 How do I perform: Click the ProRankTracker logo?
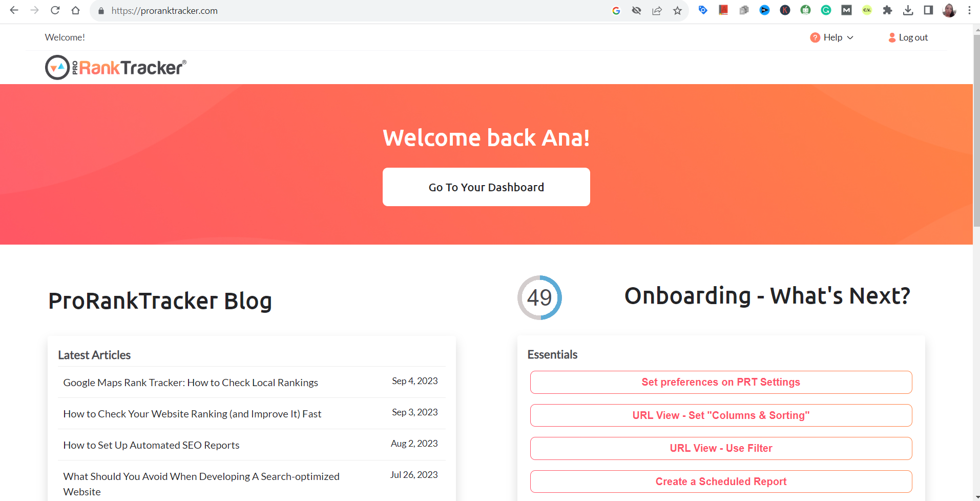coord(116,67)
